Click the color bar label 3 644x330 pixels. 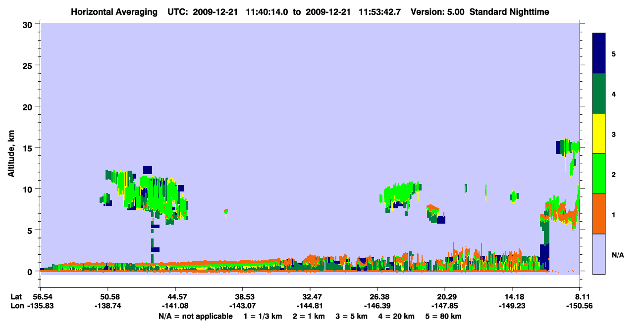pyautogui.click(x=614, y=134)
